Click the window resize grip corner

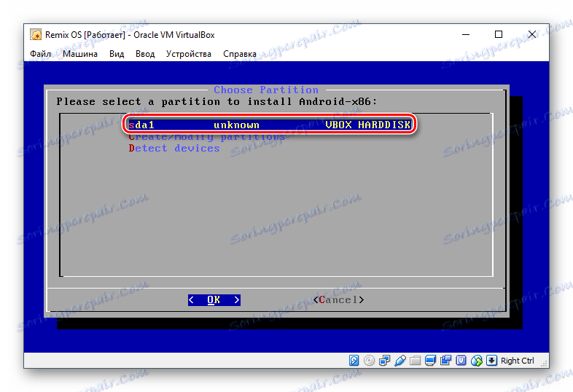544,364
